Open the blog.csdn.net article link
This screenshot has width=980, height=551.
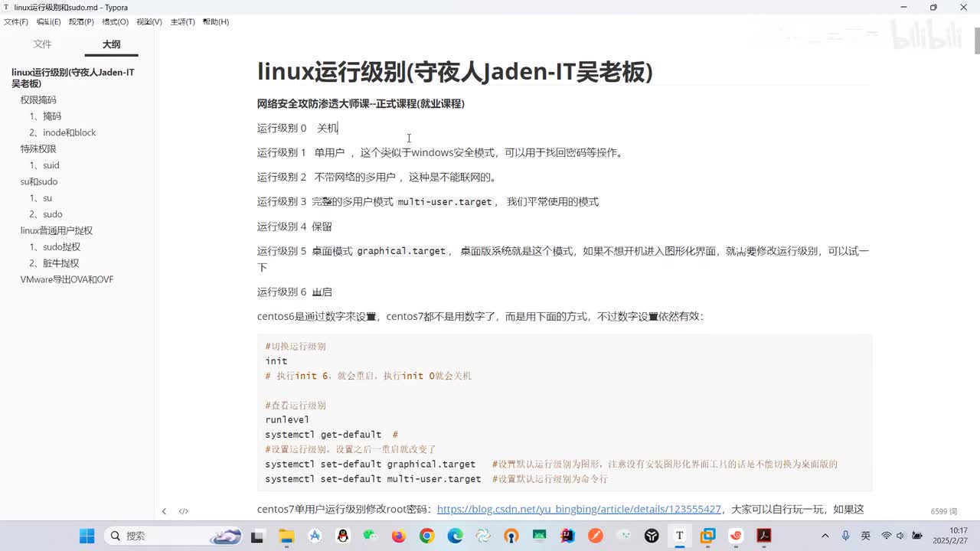click(579, 509)
